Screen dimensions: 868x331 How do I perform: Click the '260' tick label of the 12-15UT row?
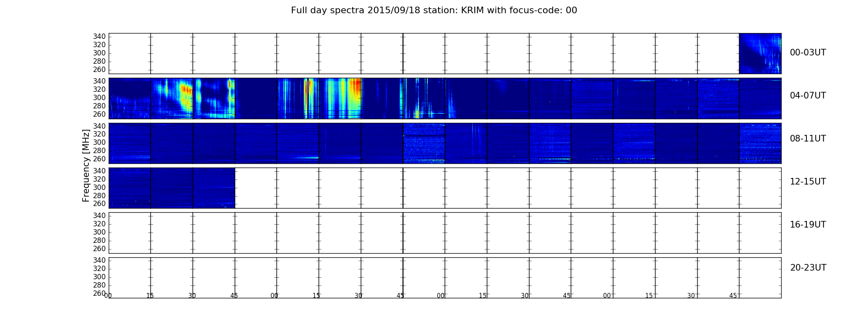(99, 204)
